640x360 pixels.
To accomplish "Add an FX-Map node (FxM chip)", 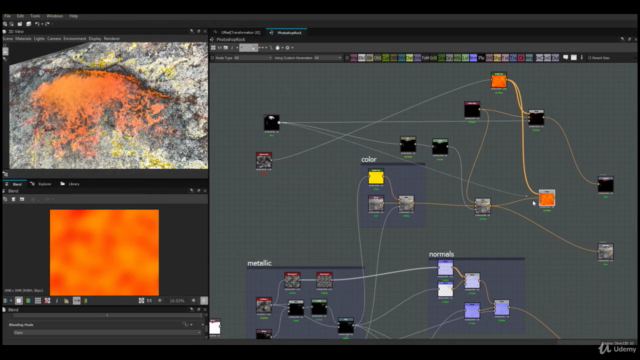I will (x=425, y=58).
